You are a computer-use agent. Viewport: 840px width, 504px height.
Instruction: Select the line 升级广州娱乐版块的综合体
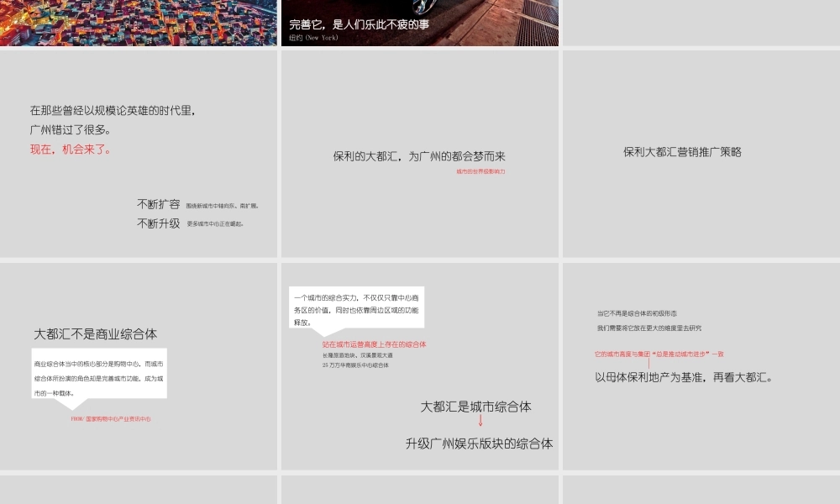[x=480, y=445]
